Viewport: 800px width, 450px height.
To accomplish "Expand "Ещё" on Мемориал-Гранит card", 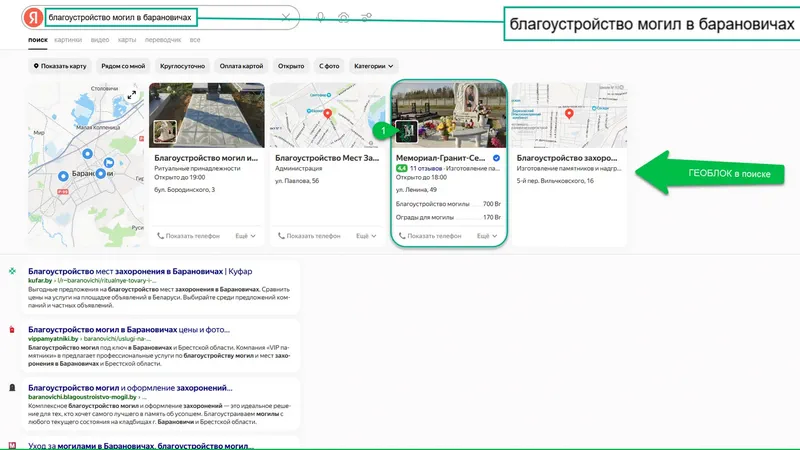I will click(x=486, y=236).
